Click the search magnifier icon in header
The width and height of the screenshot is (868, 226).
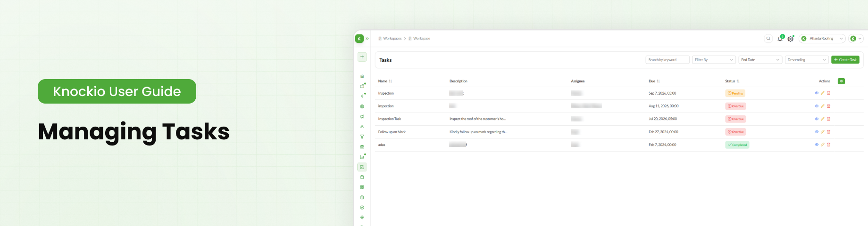(768, 39)
